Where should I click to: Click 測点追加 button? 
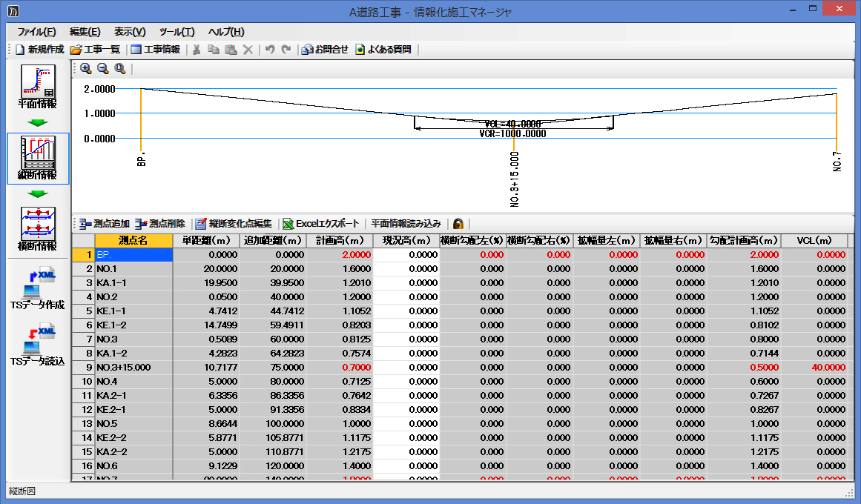(105, 224)
